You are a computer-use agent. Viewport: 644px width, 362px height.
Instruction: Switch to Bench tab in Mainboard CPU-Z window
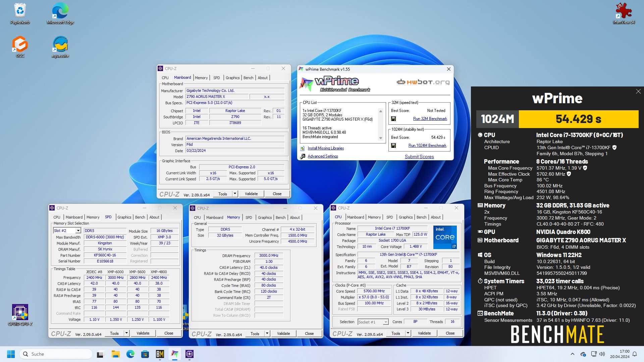pyautogui.click(x=248, y=78)
